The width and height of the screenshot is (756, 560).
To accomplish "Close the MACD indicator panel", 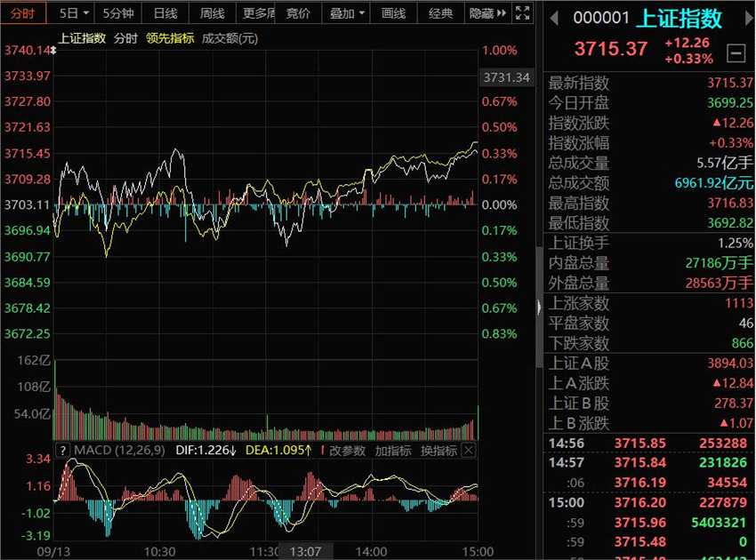I will point(469,451).
